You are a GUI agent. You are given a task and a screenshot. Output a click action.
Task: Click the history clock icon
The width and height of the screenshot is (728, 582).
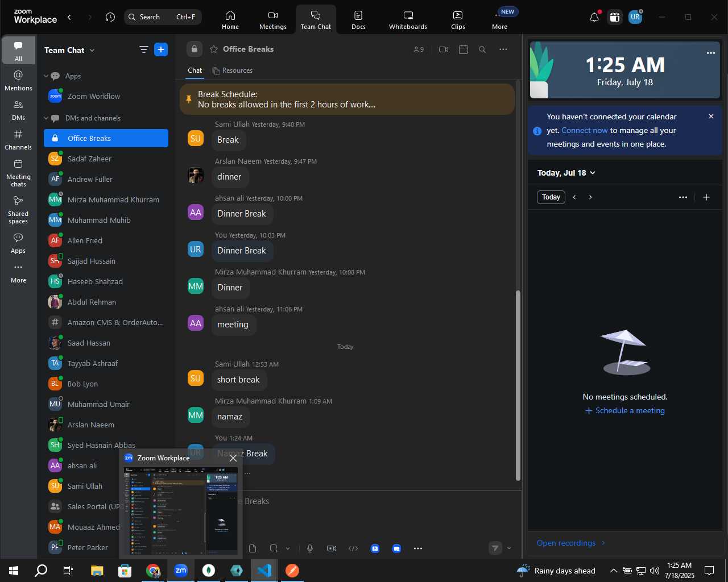pyautogui.click(x=110, y=17)
